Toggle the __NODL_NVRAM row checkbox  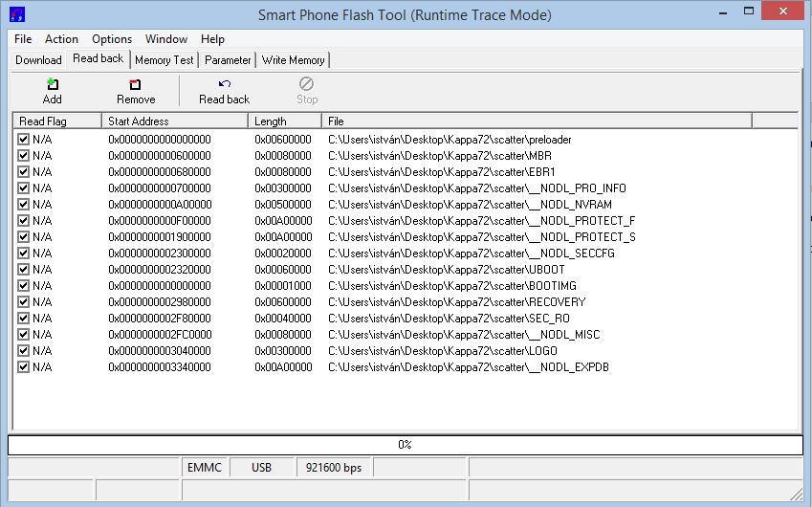pyautogui.click(x=23, y=204)
